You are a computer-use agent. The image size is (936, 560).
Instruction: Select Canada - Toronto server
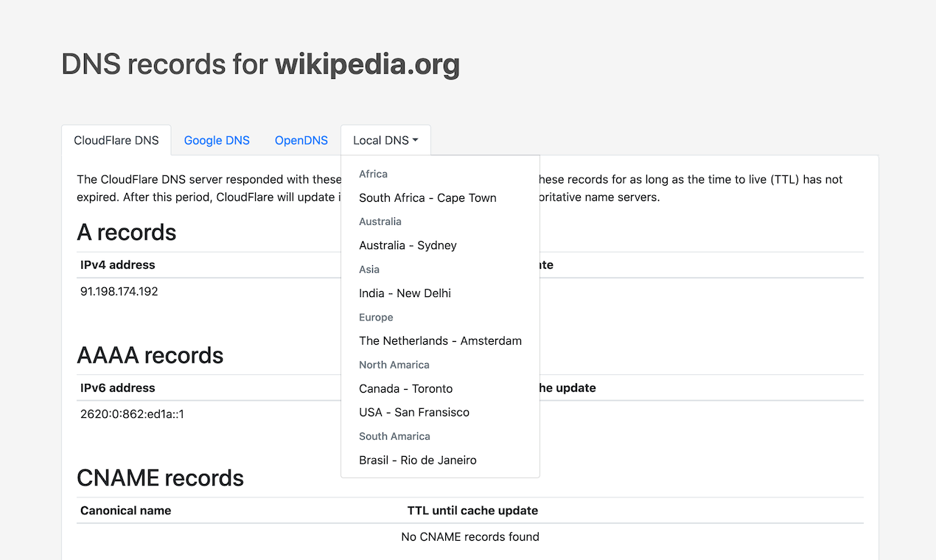click(440, 388)
